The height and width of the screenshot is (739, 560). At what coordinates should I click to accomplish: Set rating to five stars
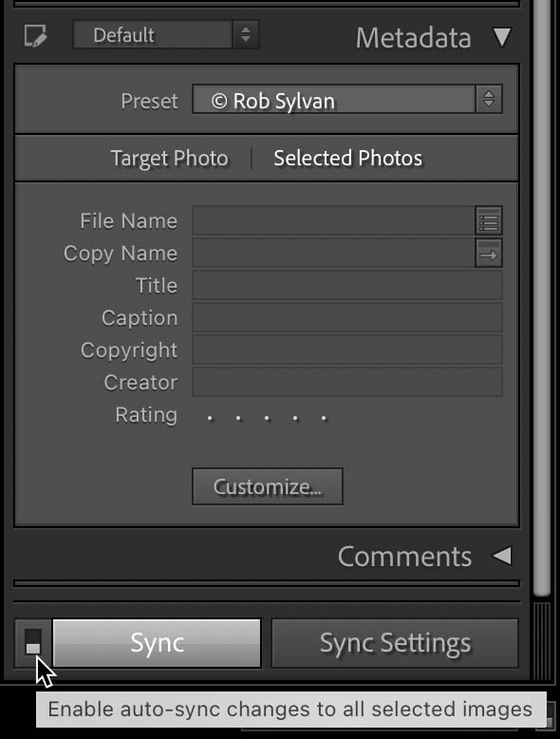coord(324,418)
